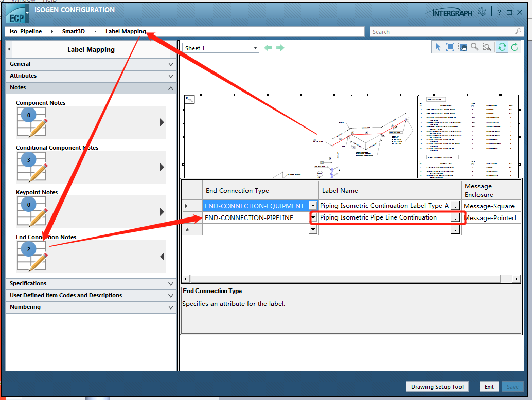Click the Message-Square enclosure cell
Viewport: 532px width, 400px height.
491,206
